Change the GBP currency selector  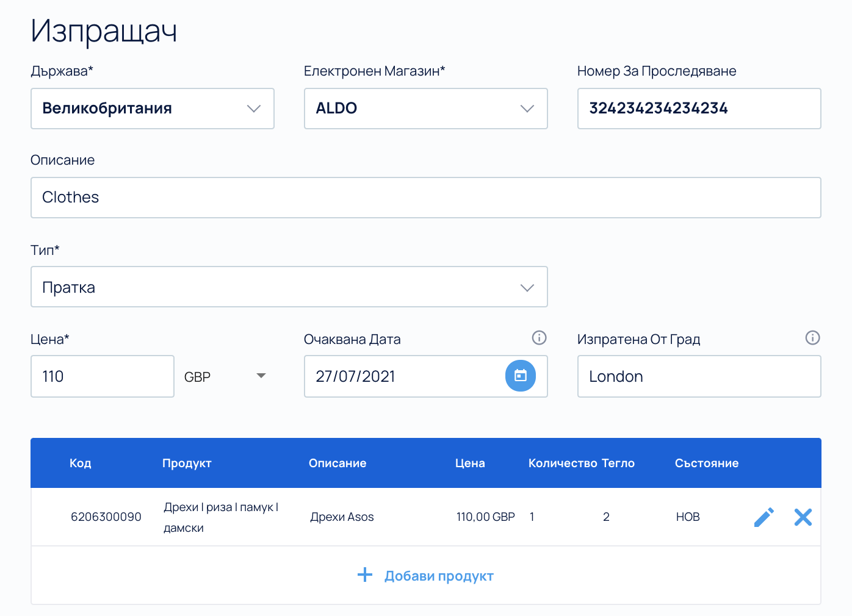coord(225,376)
